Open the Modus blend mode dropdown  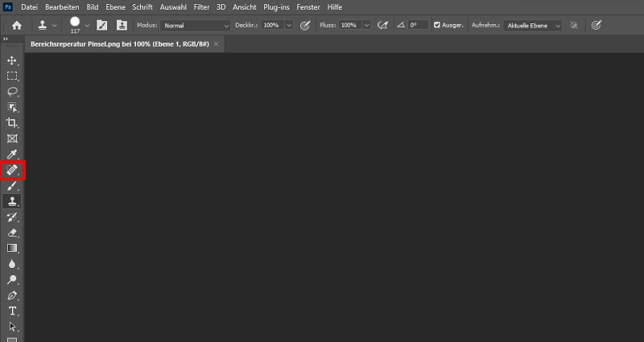tap(196, 26)
